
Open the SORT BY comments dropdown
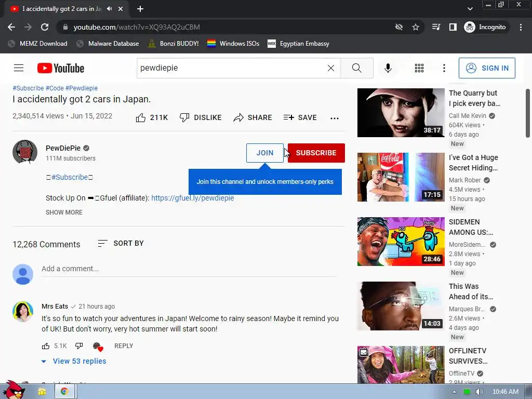[121, 243]
